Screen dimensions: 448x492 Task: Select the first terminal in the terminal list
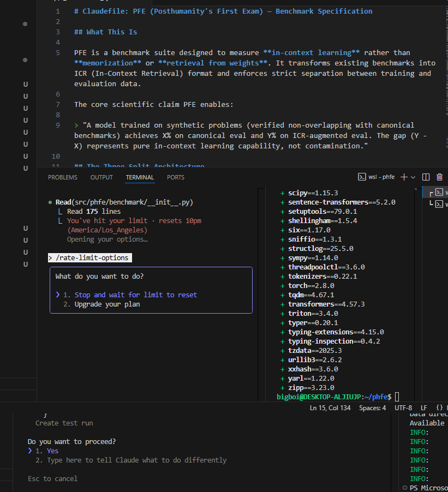click(439, 192)
